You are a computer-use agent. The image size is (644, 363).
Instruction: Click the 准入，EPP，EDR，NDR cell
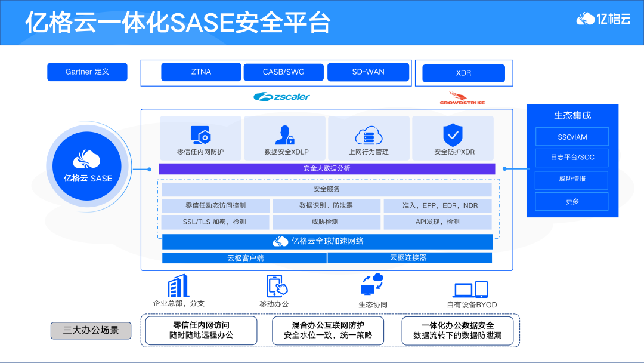pyautogui.click(x=438, y=205)
